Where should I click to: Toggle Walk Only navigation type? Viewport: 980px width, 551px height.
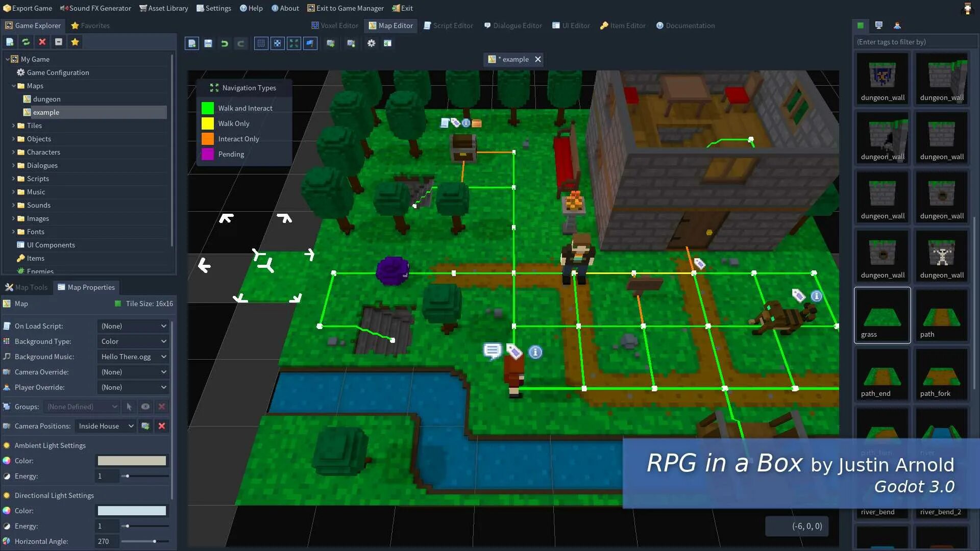click(x=208, y=123)
